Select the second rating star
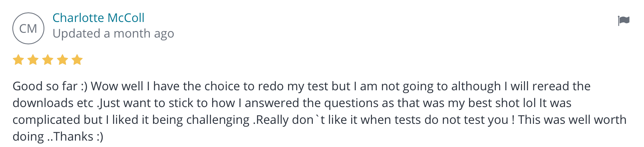This screenshot has height=147, width=644. tap(33, 60)
